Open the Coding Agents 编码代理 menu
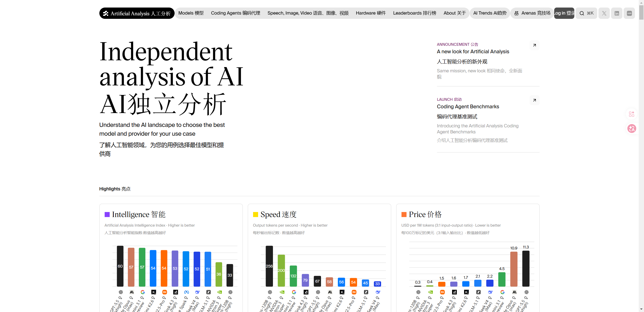Viewport: 644px width, 312px height. point(235,13)
